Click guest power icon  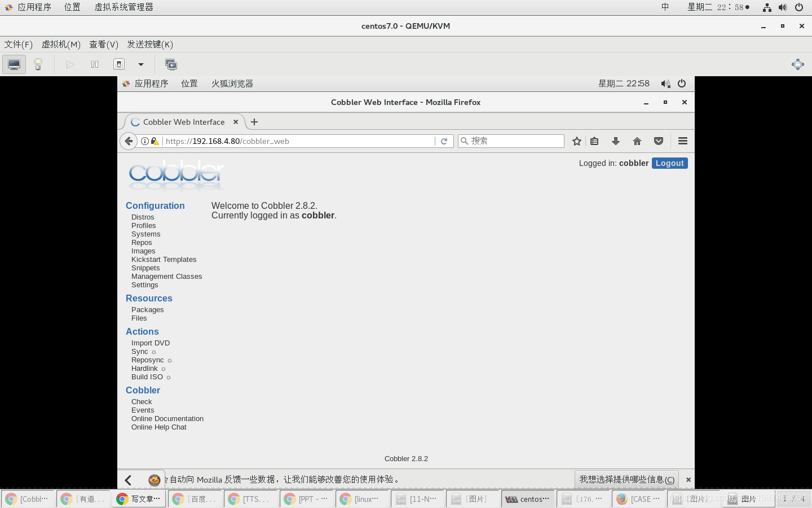[682, 84]
